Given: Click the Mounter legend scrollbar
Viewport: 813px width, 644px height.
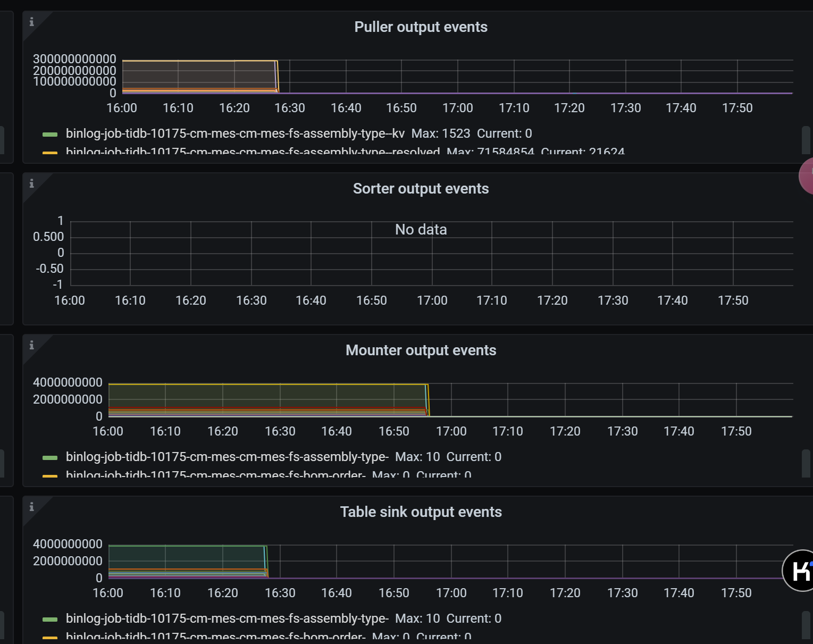Looking at the screenshot, I should (806, 463).
